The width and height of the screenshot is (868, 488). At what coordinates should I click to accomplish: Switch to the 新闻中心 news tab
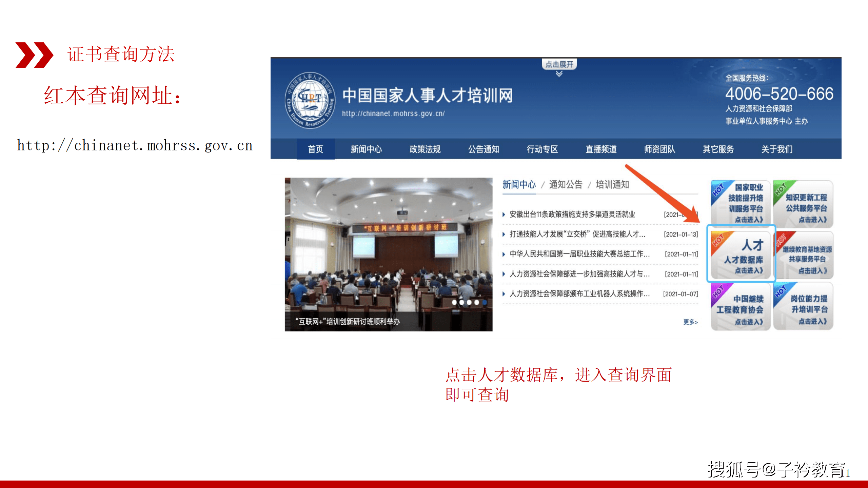click(519, 185)
